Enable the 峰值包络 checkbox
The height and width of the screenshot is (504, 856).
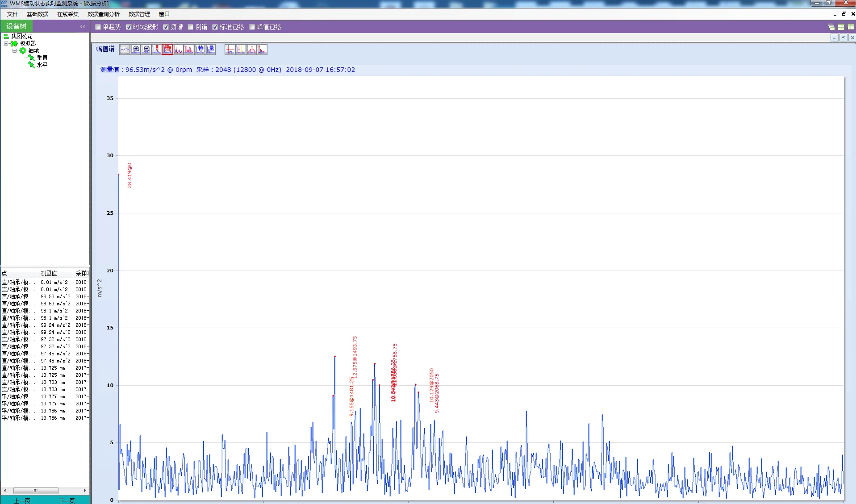pos(252,27)
